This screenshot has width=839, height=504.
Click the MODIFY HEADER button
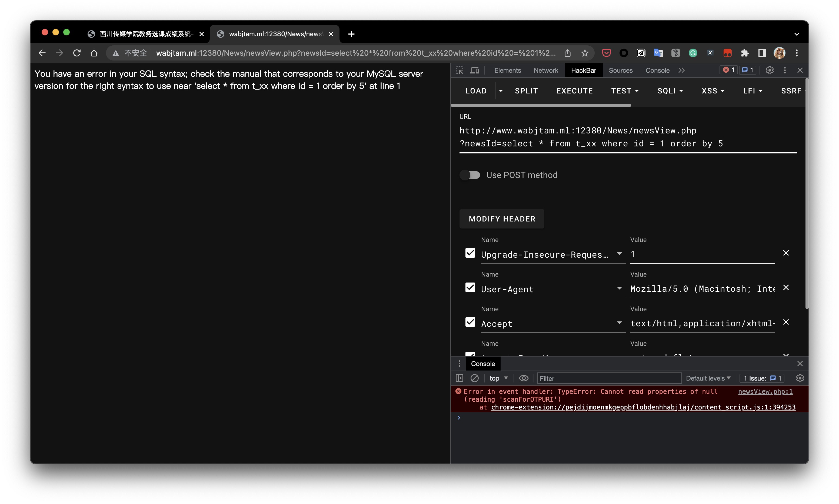[x=502, y=219]
